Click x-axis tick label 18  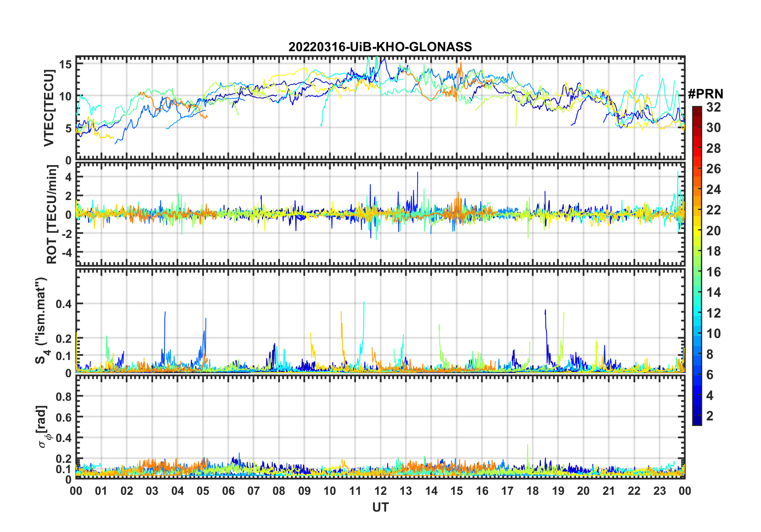pos(533,491)
